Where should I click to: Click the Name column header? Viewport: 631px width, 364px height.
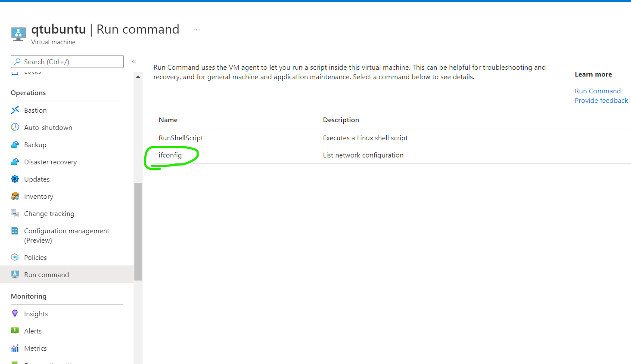168,120
